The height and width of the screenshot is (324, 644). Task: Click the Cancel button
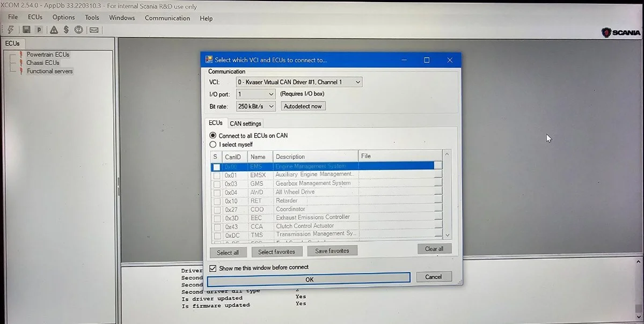point(433,277)
